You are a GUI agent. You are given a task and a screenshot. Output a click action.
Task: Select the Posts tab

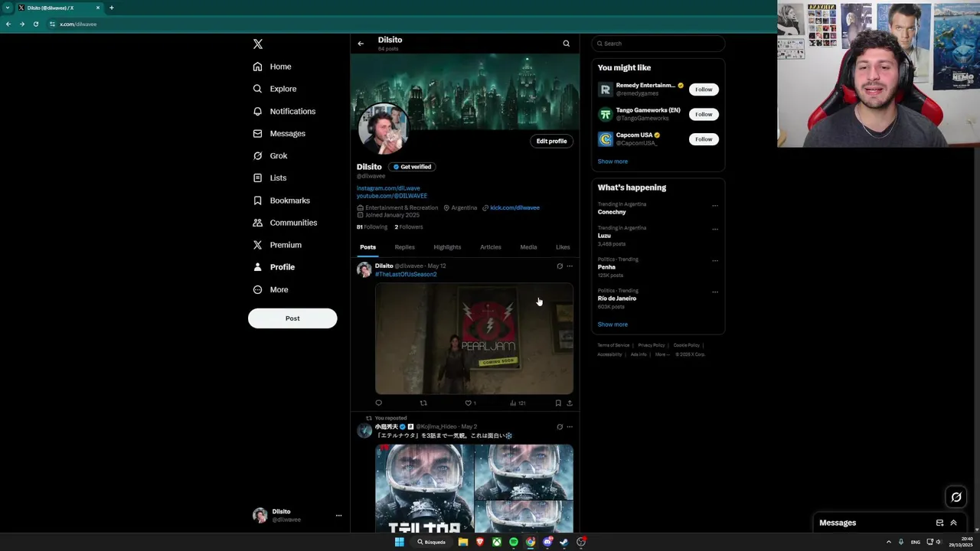(368, 247)
